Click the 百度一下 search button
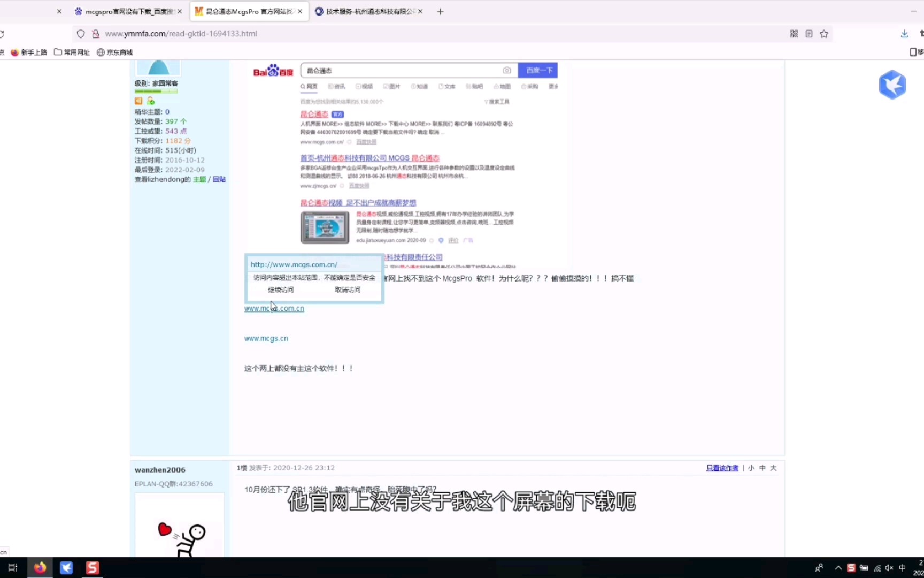This screenshot has height=578, width=924. 538,70
